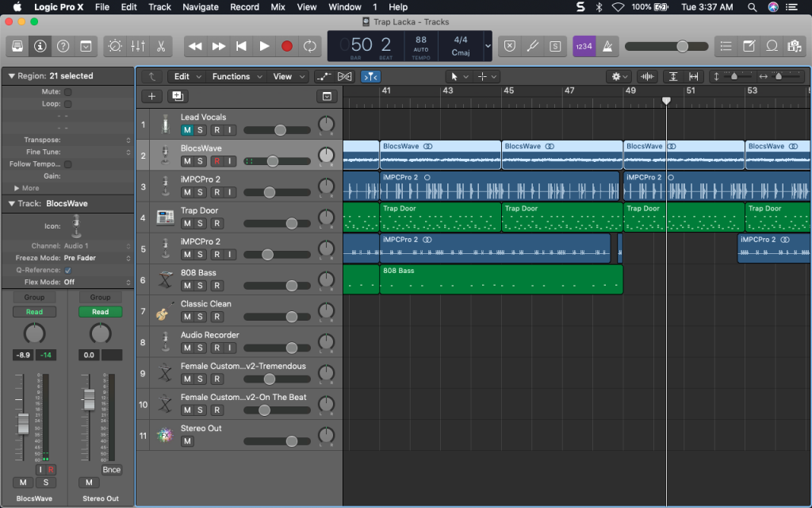This screenshot has width=812, height=508.
Task: Toggle the Count-in 1234 button
Action: click(584, 46)
